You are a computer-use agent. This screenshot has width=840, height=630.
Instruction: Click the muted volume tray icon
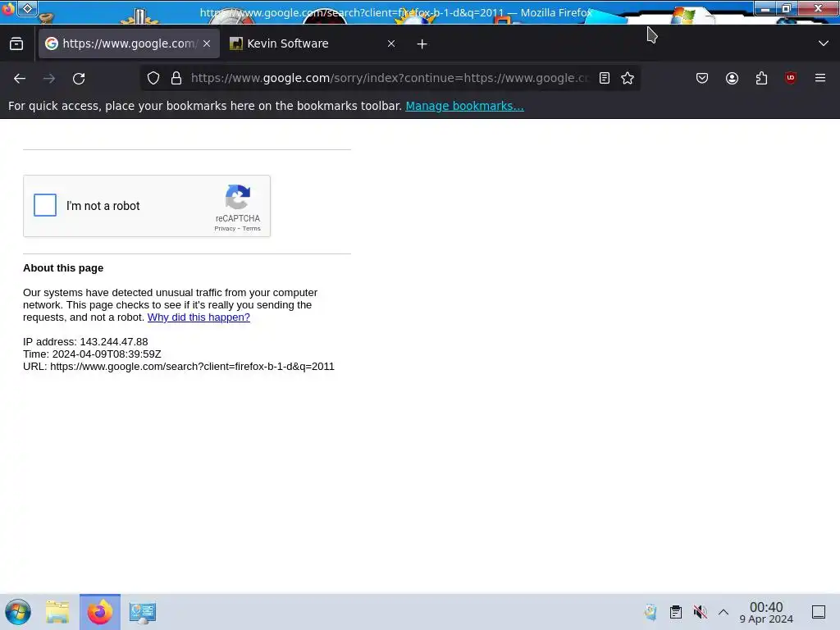point(700,612)
